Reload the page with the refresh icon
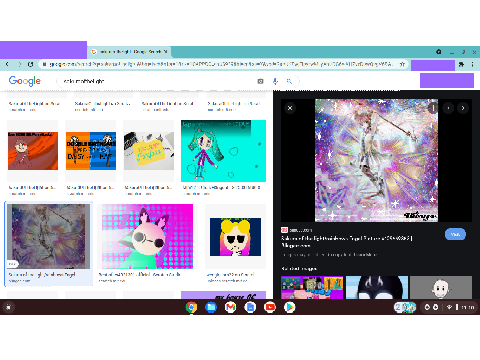The width and height of the screenshot is (480, 360). pyautogui.click(x=30, y=64)
